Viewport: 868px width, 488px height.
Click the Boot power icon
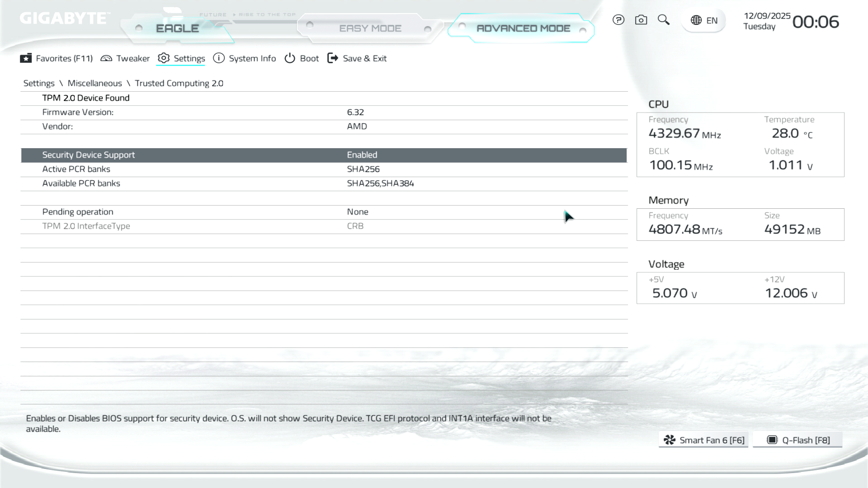click(290, 58)
